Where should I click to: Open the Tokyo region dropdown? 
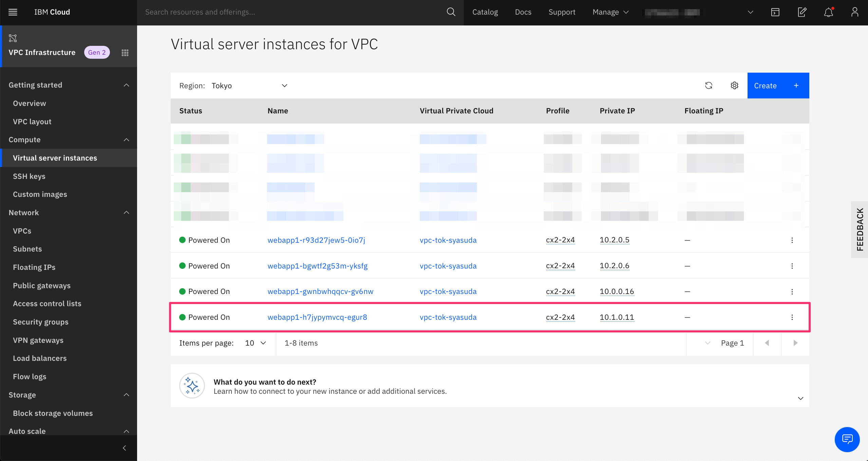pos(250,86)
